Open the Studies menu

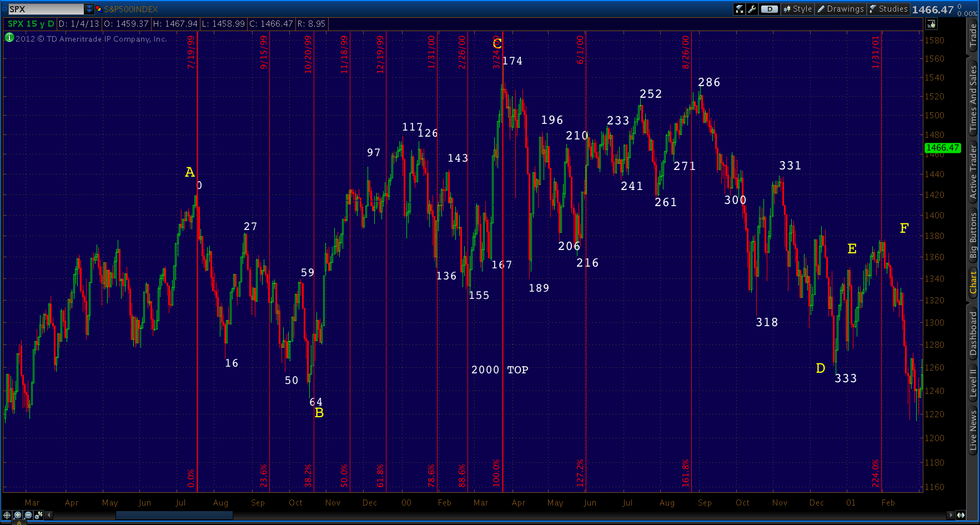pyautogui.click(x=888, y=9)
